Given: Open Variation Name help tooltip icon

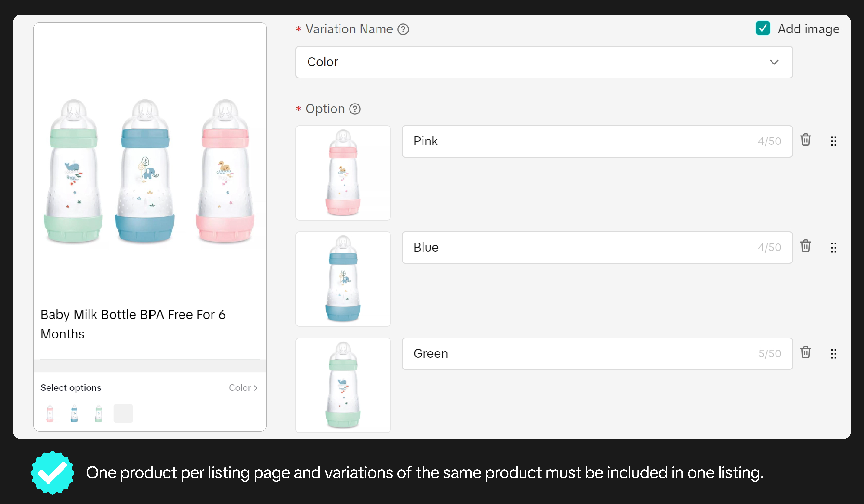Looking at the screenshot, I should 403,29.
